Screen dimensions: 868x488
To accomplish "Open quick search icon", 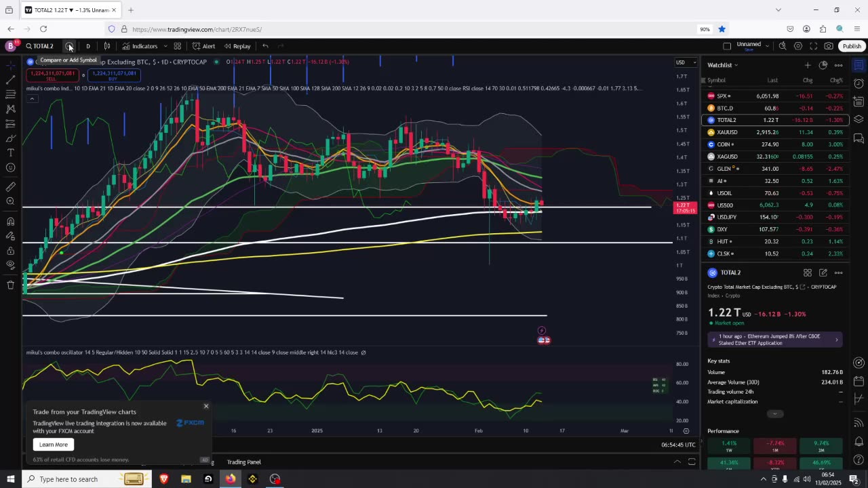I will pyautogui.click(x=783, y=46).
